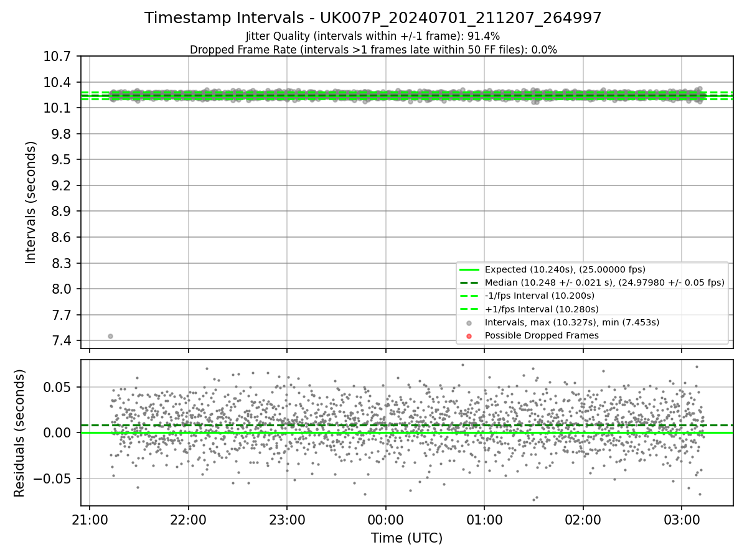Click the 21:00 x-axis tick label
Image resolution: width=747 pixels, height=560 pixels.
pos(90,520)
